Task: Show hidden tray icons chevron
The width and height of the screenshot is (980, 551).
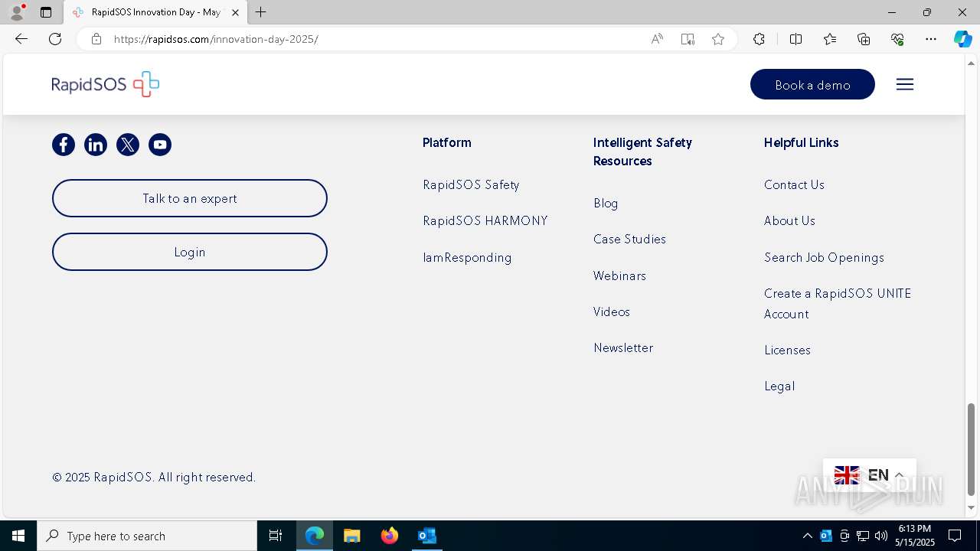Action: 807,536
